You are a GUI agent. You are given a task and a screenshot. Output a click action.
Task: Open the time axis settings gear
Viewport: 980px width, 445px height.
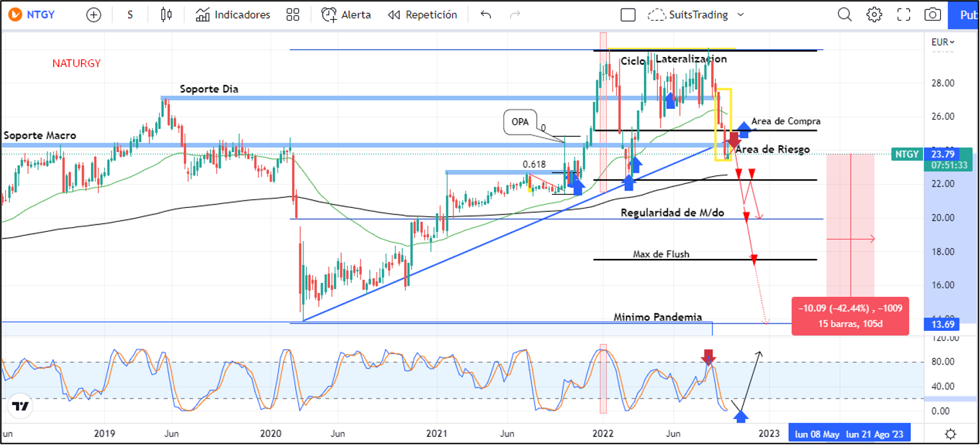click(x=951, y=434)
